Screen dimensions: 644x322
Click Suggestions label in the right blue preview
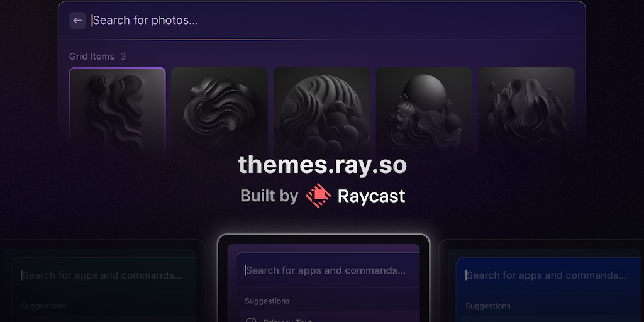click(488, 306)
